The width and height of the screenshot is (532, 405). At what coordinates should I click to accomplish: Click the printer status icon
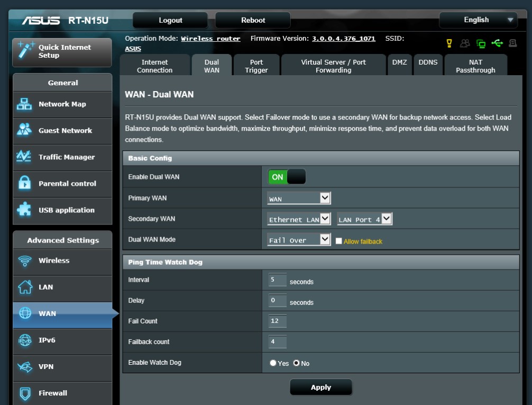point(512,43)
